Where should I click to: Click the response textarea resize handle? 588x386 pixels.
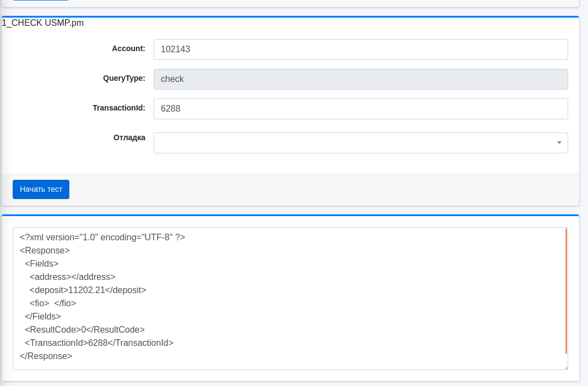[565, 367]
